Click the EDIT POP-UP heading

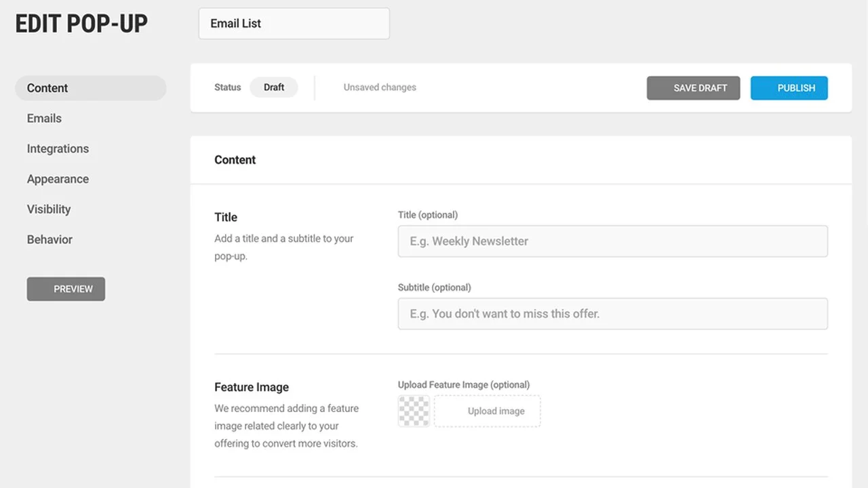tap(81, 23)
